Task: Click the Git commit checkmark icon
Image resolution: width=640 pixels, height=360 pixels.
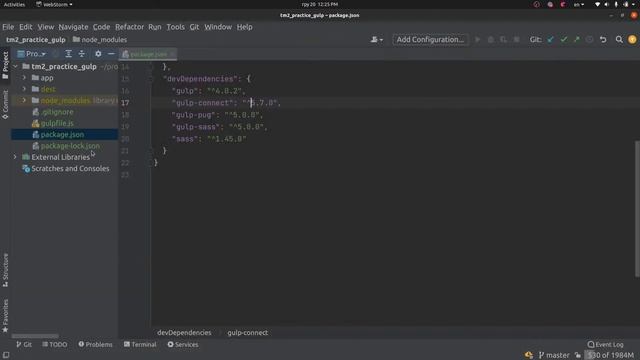Action: coord(564,40)
